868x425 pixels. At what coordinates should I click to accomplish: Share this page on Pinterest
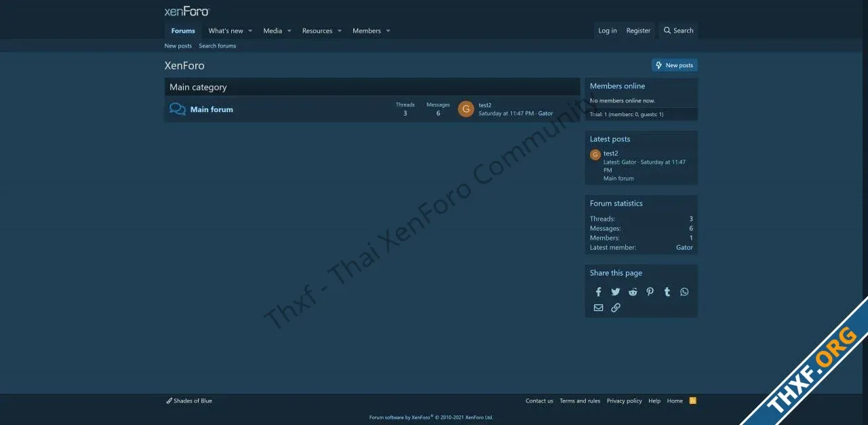tap(650, 292)
